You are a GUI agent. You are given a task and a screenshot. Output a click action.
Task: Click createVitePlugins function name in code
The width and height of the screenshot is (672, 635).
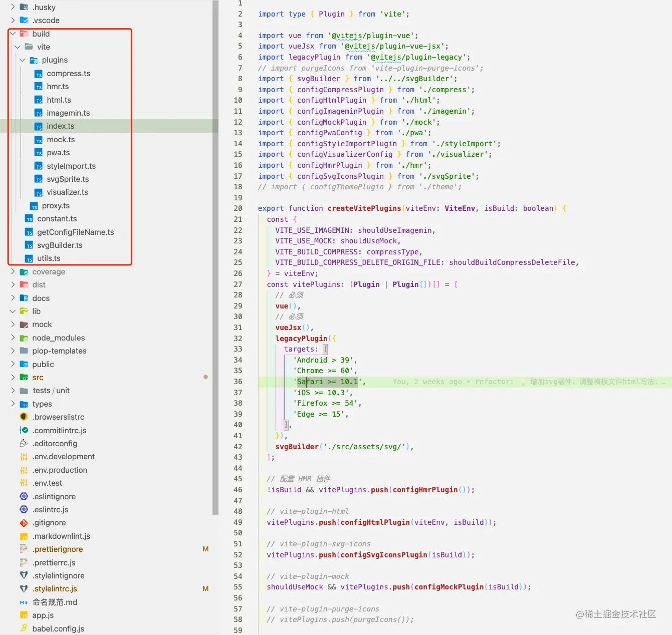tap(364, 208)
